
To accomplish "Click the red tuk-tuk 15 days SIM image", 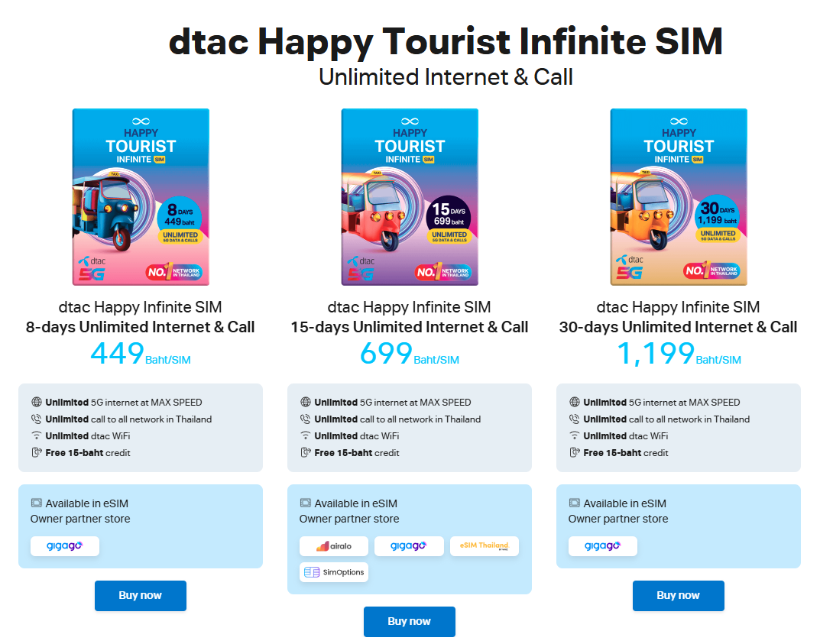I will pyautogui.click(x=410, y=197).
